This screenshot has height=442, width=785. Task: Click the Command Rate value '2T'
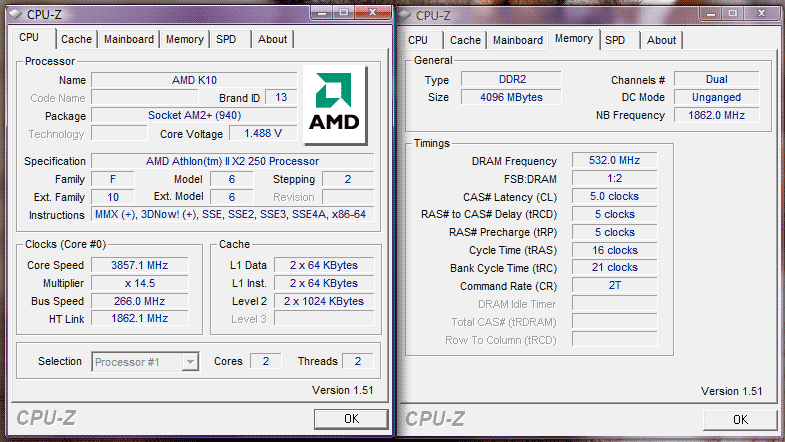(x=615, y=285)
